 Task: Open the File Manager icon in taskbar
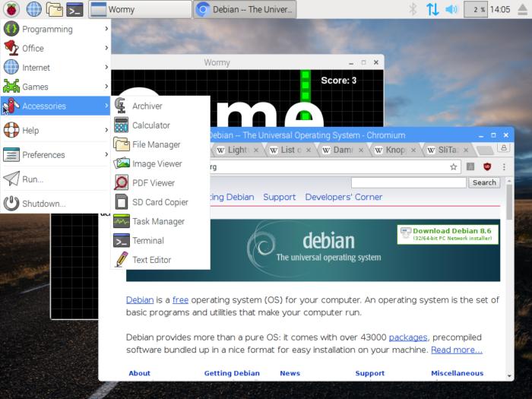pos(55,9)
